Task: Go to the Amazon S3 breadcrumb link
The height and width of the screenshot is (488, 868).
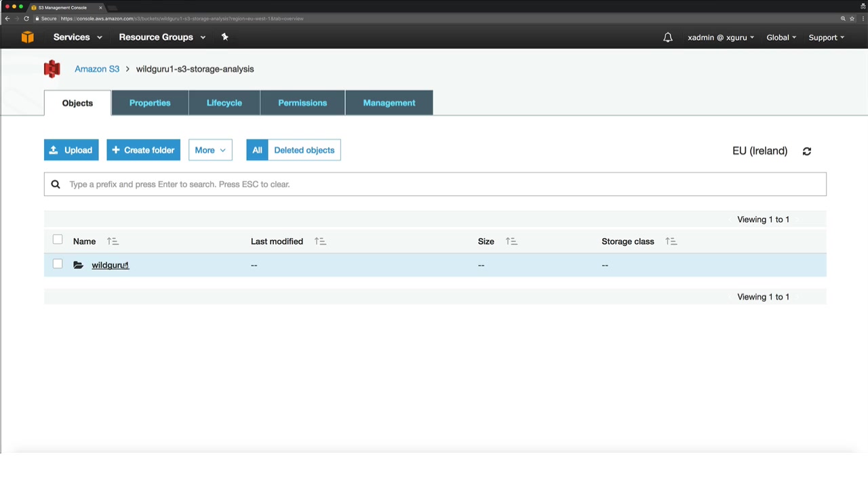Action: (x=97, y=69)
